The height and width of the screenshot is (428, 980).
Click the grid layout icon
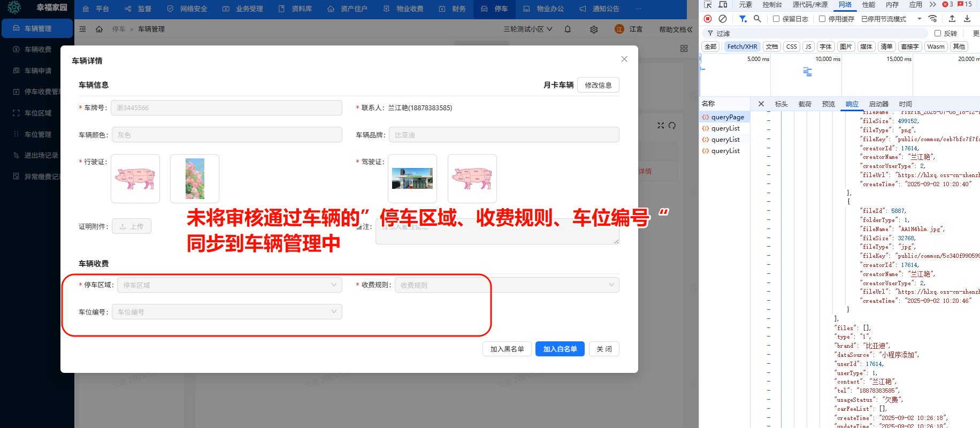(684, 49)
